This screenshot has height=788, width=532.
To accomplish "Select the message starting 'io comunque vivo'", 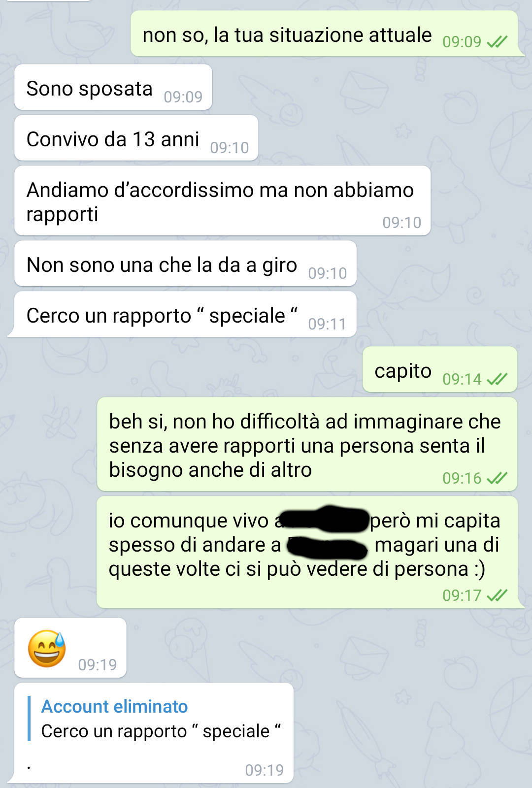I will click(307, 552).
